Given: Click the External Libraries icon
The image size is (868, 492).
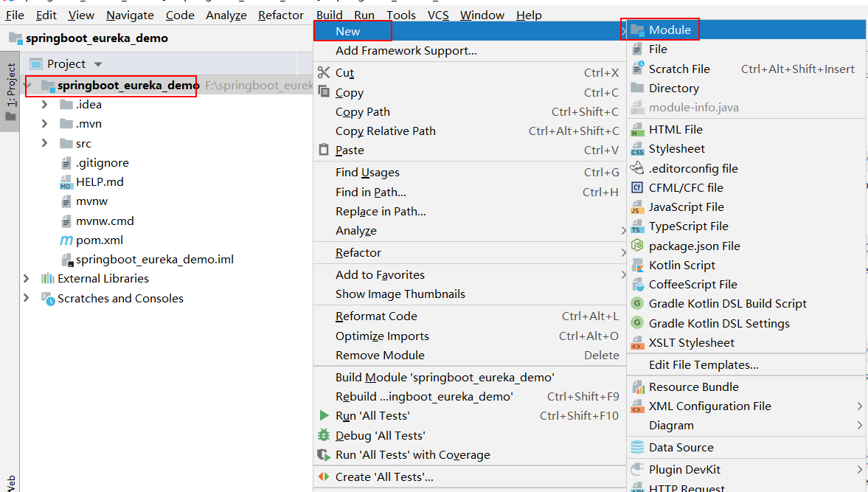Looking at the screenshot, I should [x=48, y=278].
